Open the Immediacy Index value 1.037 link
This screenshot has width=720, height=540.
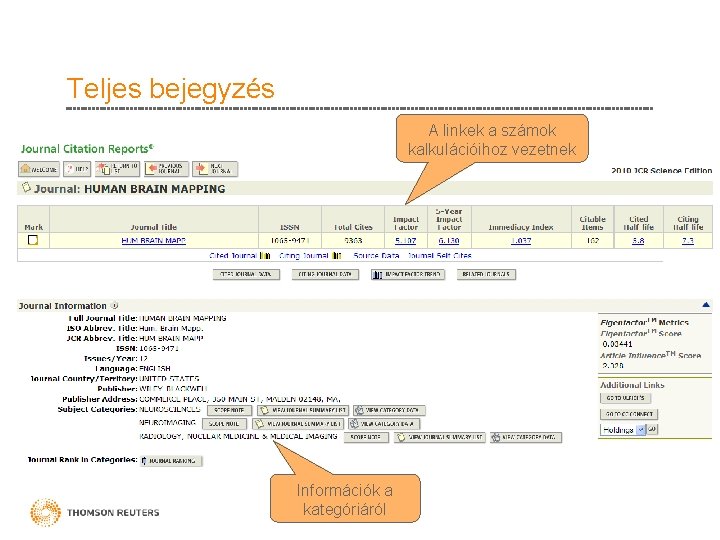point(521,241)
